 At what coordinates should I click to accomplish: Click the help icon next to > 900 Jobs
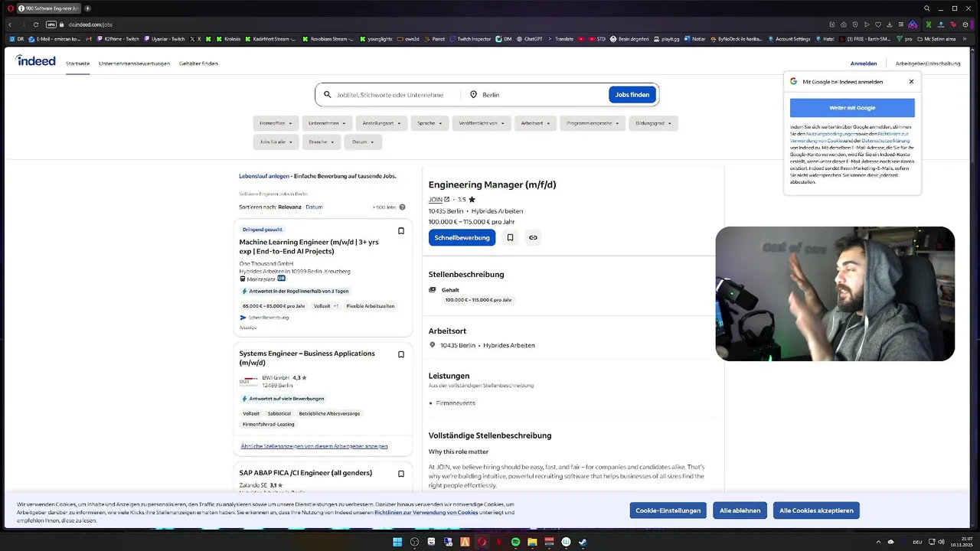point(402,207)
